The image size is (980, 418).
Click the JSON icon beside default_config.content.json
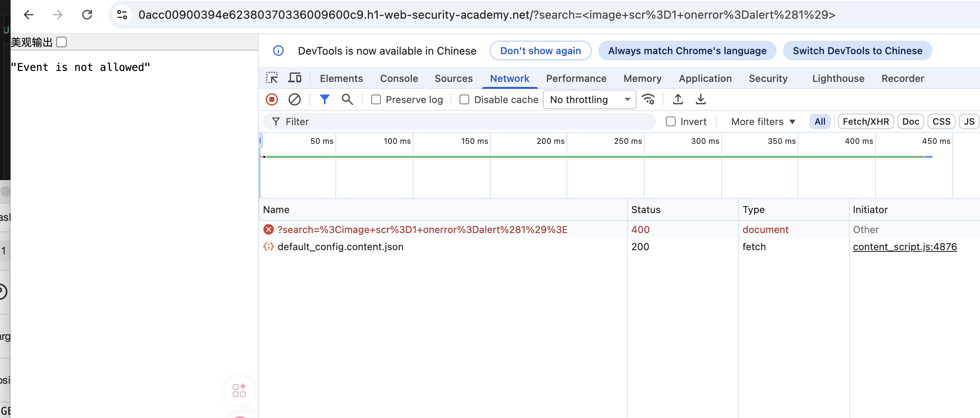(x=269, y=246)
